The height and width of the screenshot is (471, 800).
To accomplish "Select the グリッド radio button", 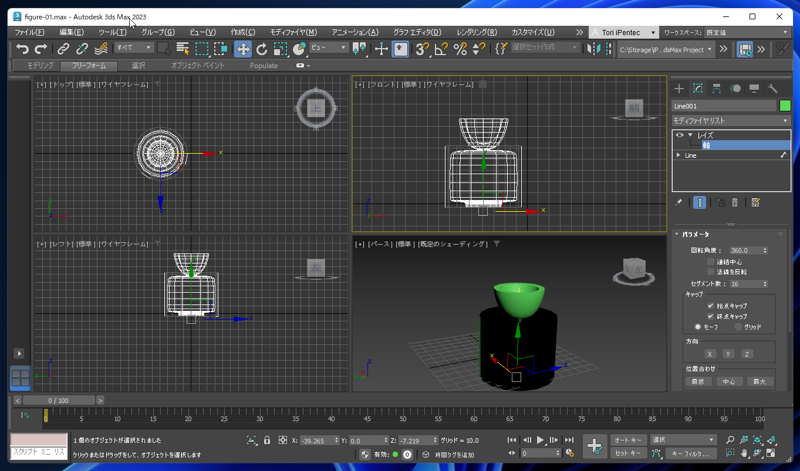I will (x=738, y=327).
